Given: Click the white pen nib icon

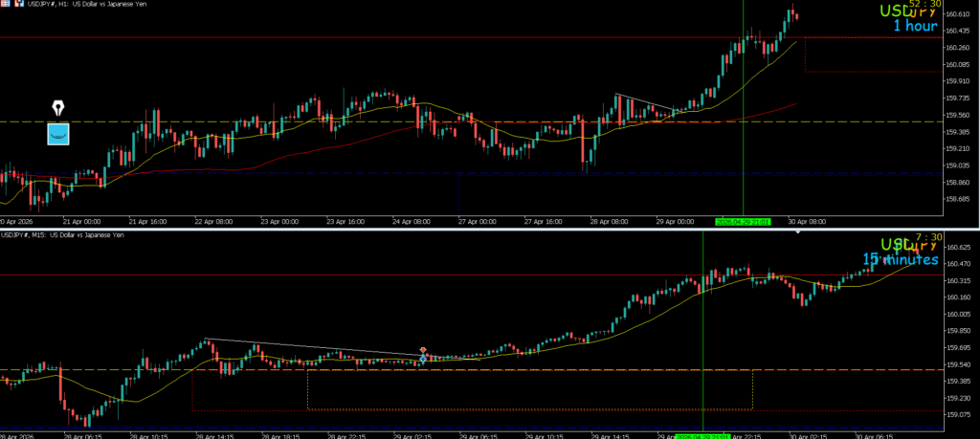Looking at the screenshot, I should [x=58, y=106].
